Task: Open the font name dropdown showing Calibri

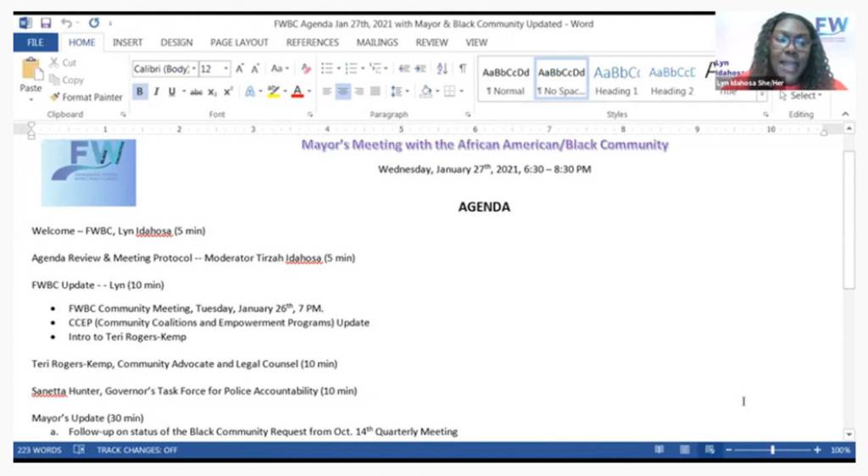Action: click(194, 69)
